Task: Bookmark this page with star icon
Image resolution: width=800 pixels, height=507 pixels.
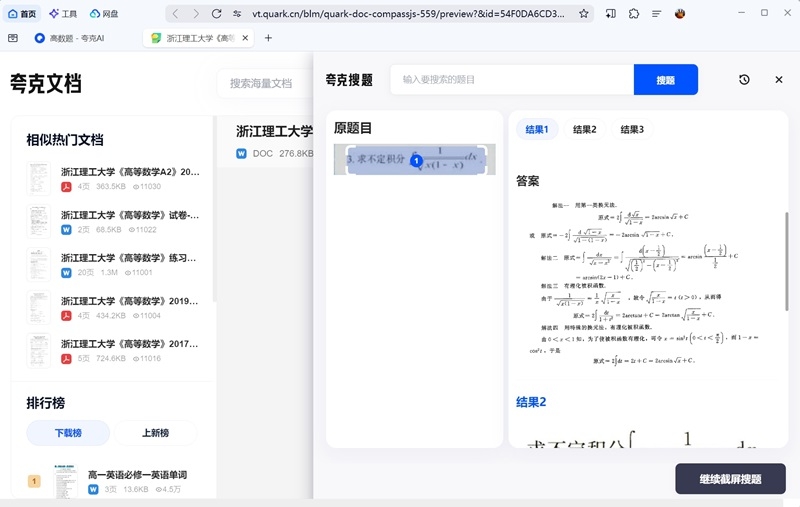Action: (584, 14)
